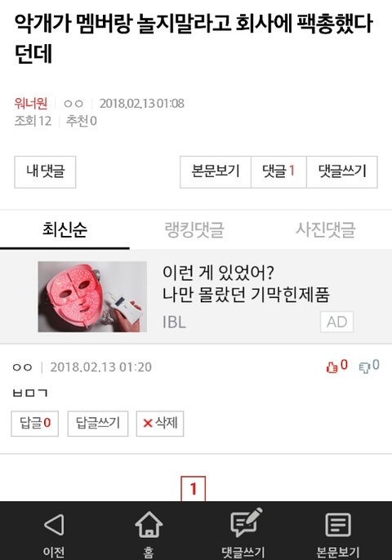392x560 pixels.
Task: Tap the 이전 back arrow icon
Action: coord(54,524)
